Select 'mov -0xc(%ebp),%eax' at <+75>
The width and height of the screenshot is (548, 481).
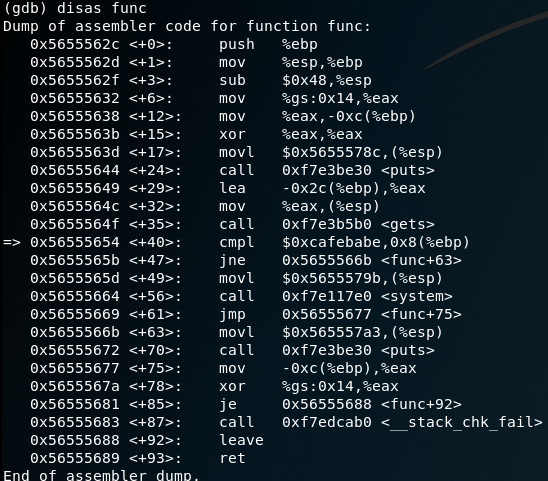318,368
